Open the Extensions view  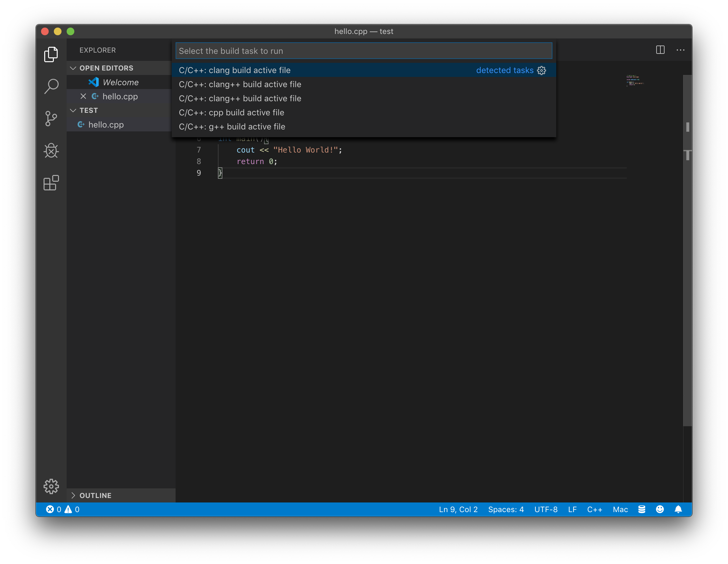[x=51, y=183]
